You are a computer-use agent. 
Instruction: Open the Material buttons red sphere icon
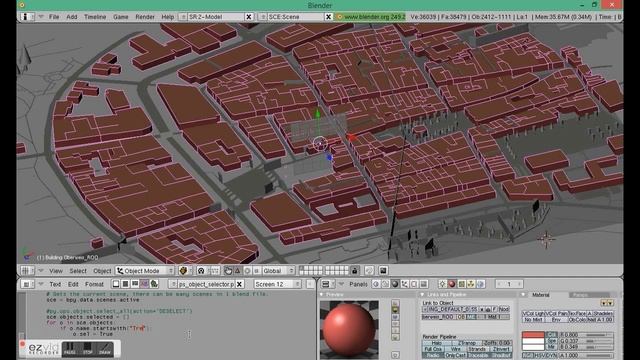(452, 284)
